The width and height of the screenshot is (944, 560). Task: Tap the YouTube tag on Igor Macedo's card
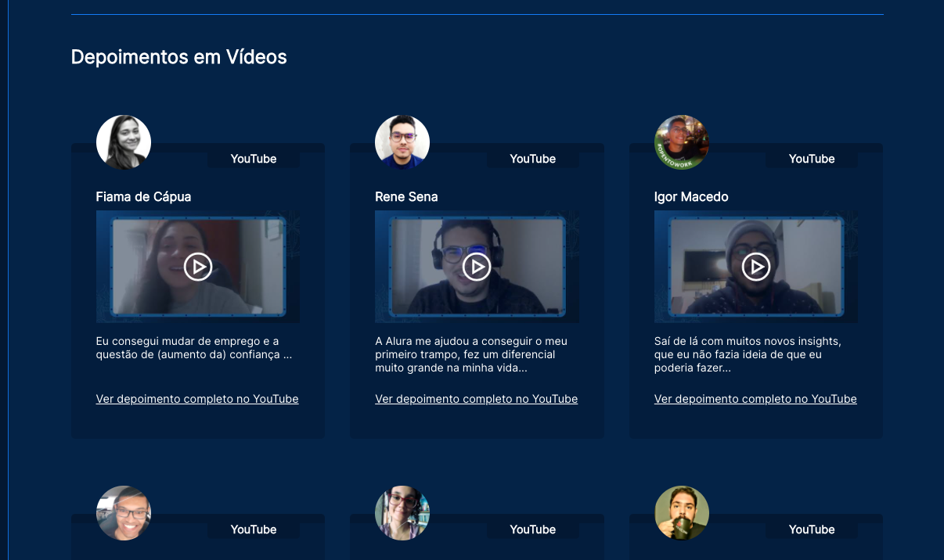point(812,159)
